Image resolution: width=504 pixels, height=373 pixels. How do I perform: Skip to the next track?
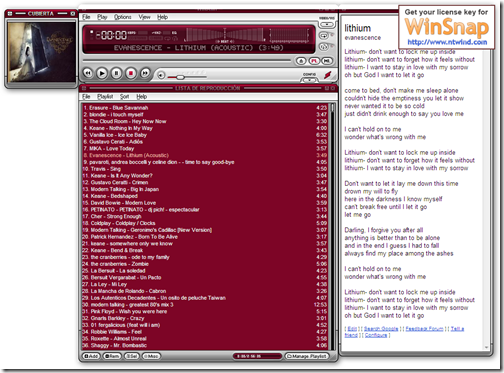coord(145,73)
